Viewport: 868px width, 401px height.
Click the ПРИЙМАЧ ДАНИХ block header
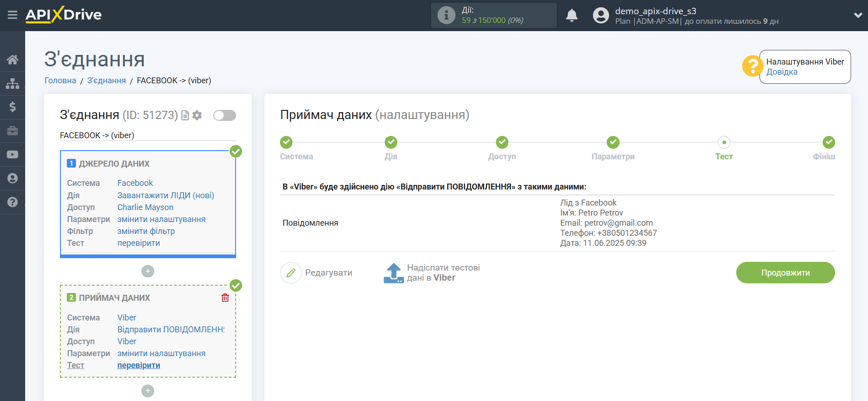pos(114,298)
